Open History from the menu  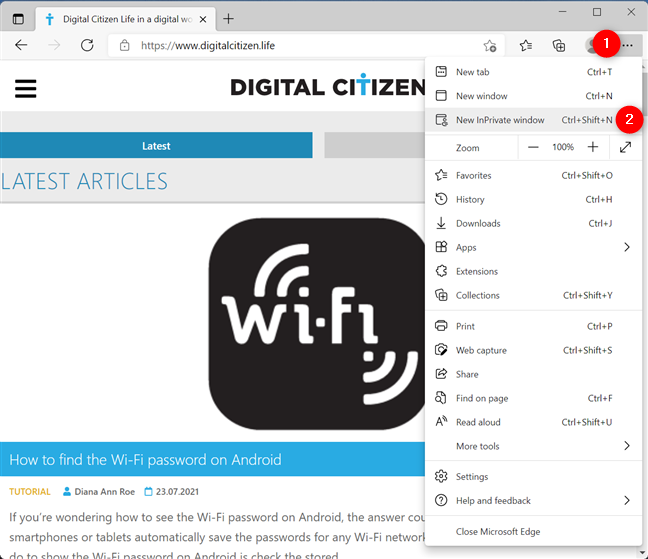[x=533, y=199]
